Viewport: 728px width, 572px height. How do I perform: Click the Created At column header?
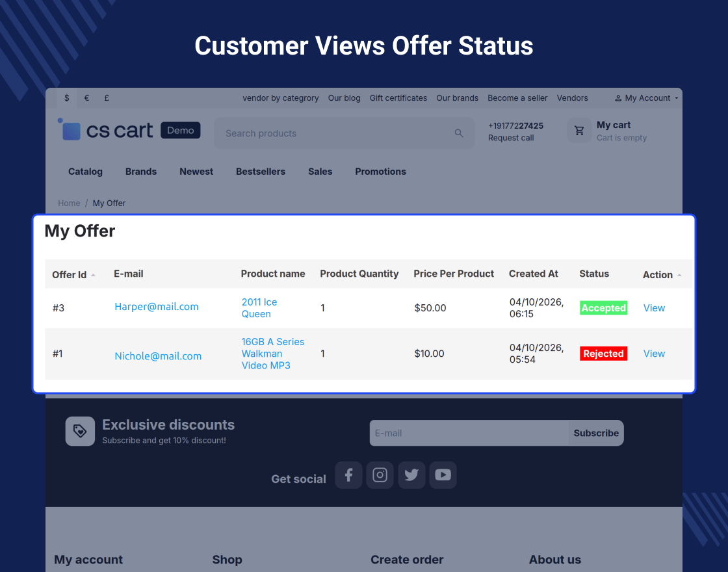534,274
